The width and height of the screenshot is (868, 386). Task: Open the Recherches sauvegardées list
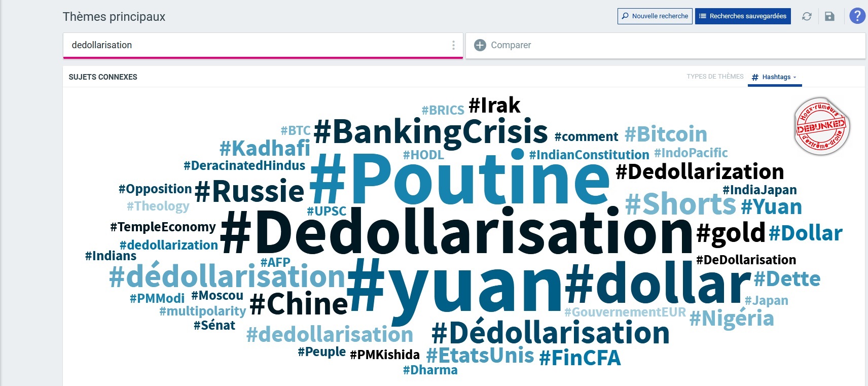(743, 16)
